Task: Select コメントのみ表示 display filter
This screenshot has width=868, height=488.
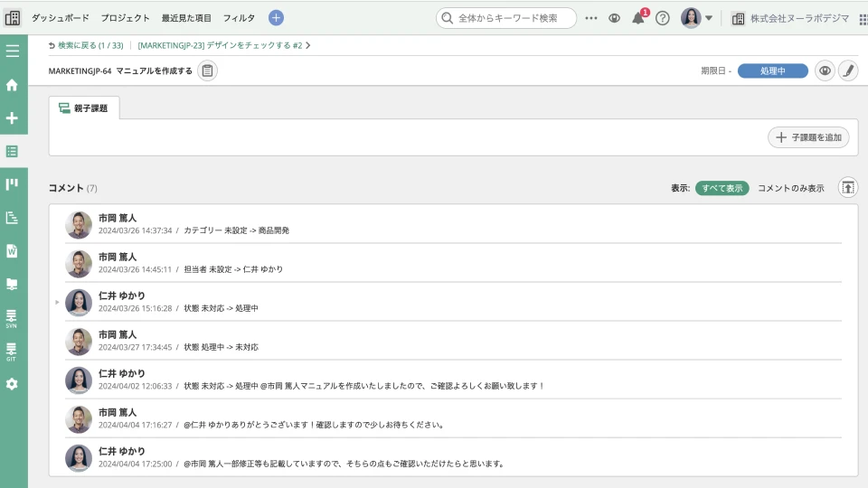Action: click(x=791, y=188)
